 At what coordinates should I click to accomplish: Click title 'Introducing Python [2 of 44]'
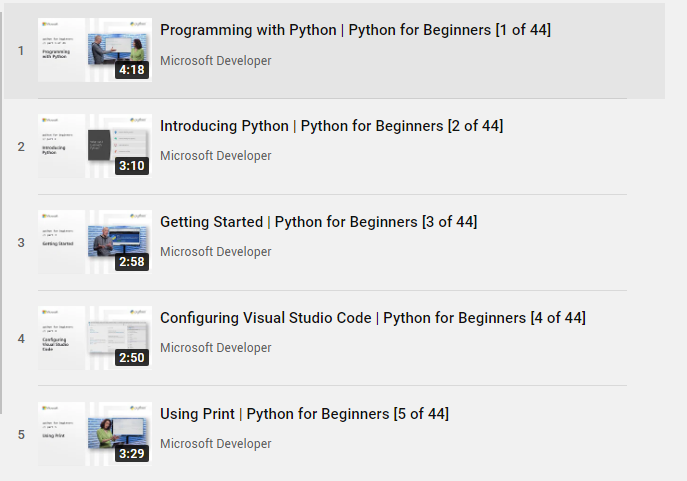(331, 126)
